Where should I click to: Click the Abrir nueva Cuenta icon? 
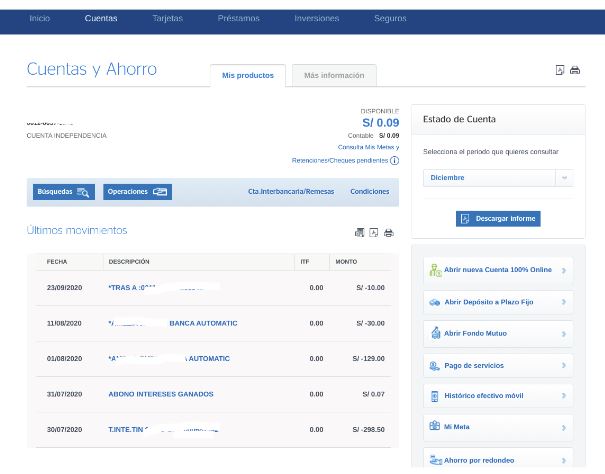435,270
